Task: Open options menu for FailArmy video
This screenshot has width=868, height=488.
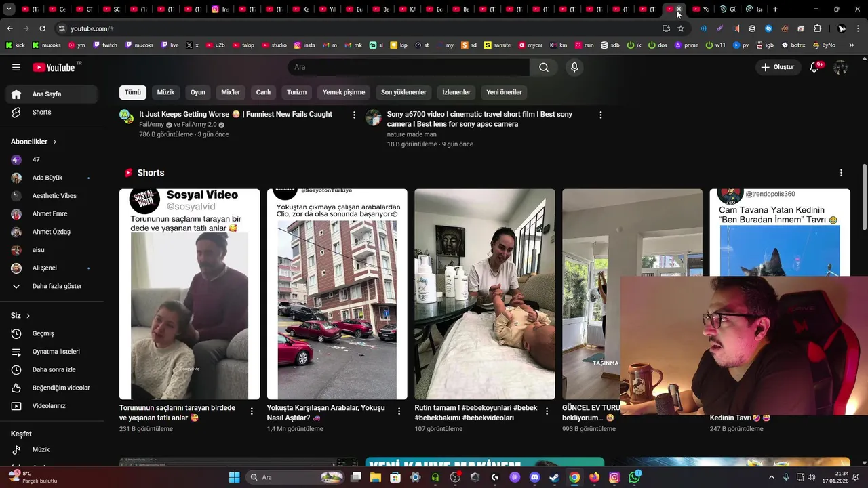Action: point(354,115)
